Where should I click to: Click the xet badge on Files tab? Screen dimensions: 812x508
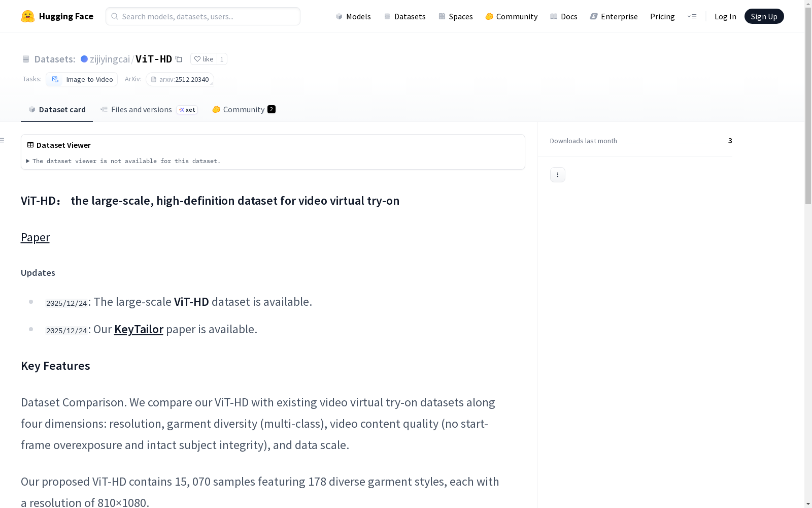pos(187,110)
